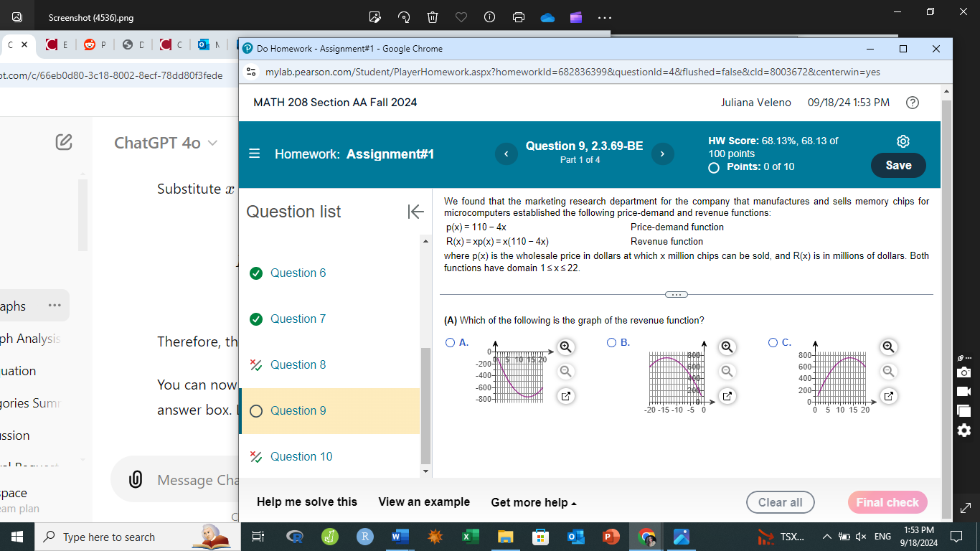Image resolution: width=980 pixels, height=551 pixels.
Task: Select answer choice A radio button
Action: click(x=452, y=342)
